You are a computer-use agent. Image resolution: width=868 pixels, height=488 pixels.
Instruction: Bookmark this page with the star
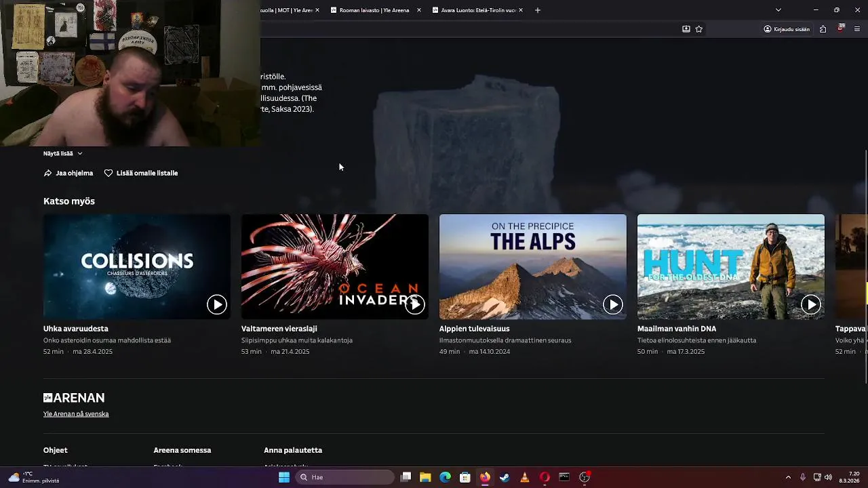[x=699, y=29]
